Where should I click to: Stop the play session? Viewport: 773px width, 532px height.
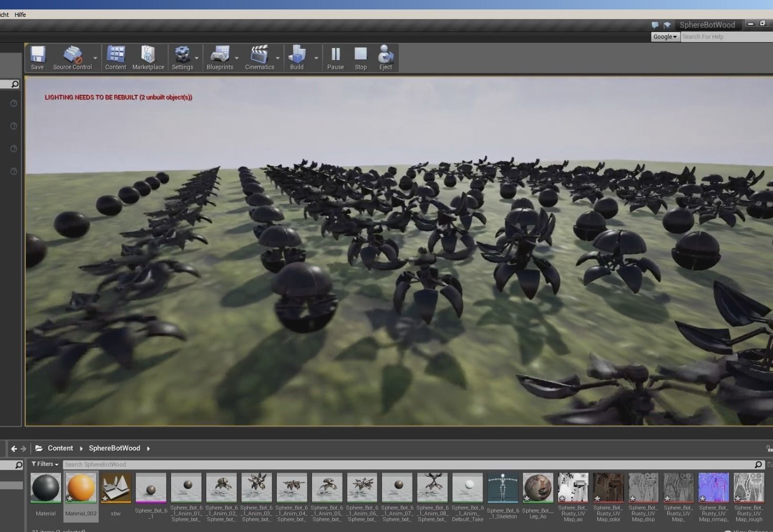coord(360,58)
